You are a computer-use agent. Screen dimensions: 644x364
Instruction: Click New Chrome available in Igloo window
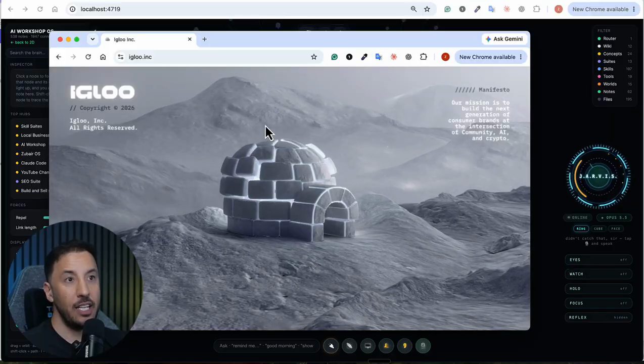tap(487, 57)
